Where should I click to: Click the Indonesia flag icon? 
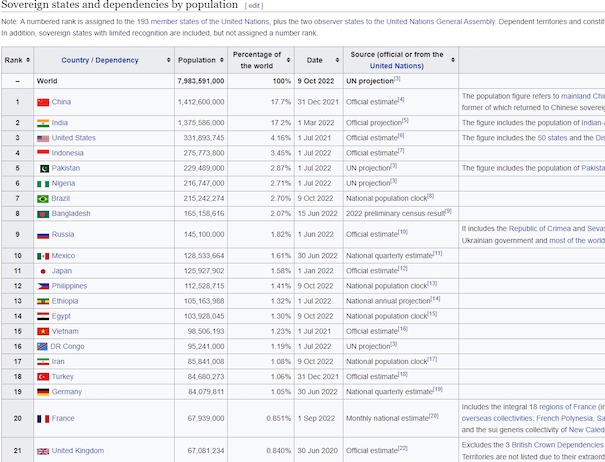(x=43, y=153)
